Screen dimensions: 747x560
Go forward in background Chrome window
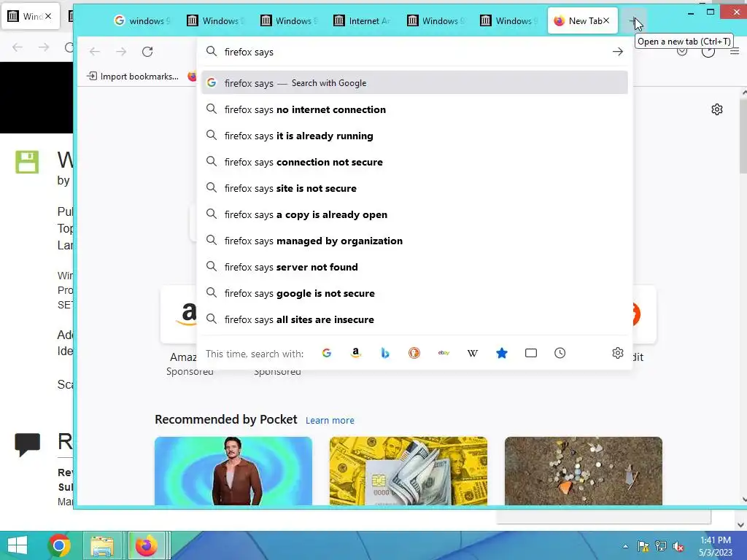point(44,47)
